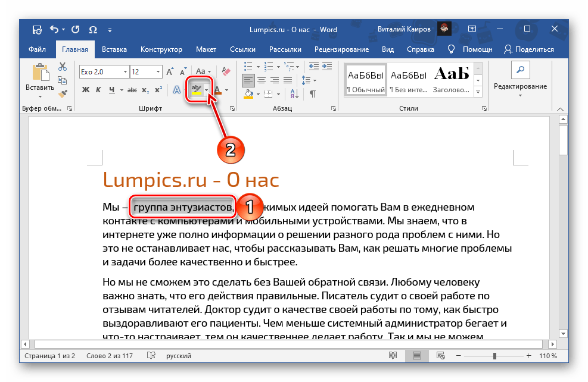Open the text effects A icon
588x382 pixels.
click(176, 90)
